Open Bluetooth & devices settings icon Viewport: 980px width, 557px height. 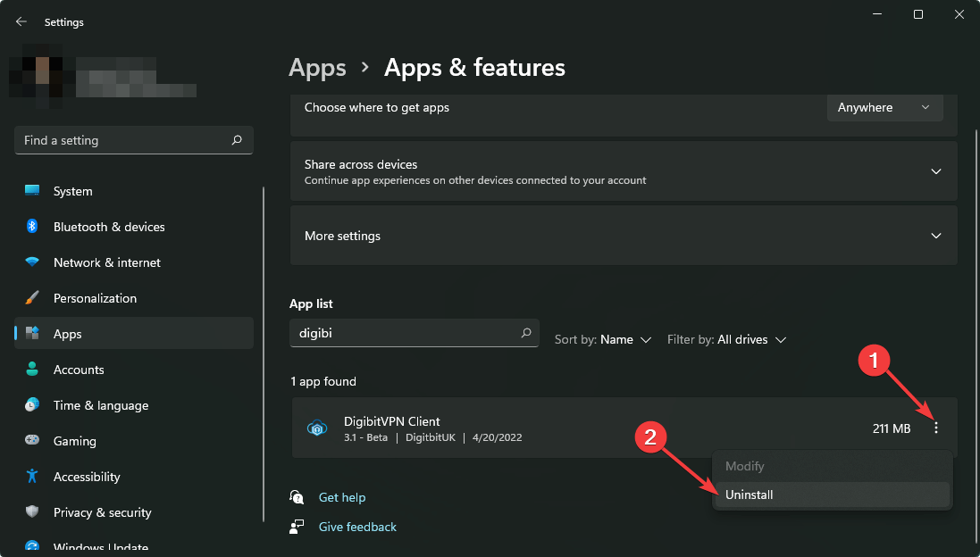coord(33,227)
